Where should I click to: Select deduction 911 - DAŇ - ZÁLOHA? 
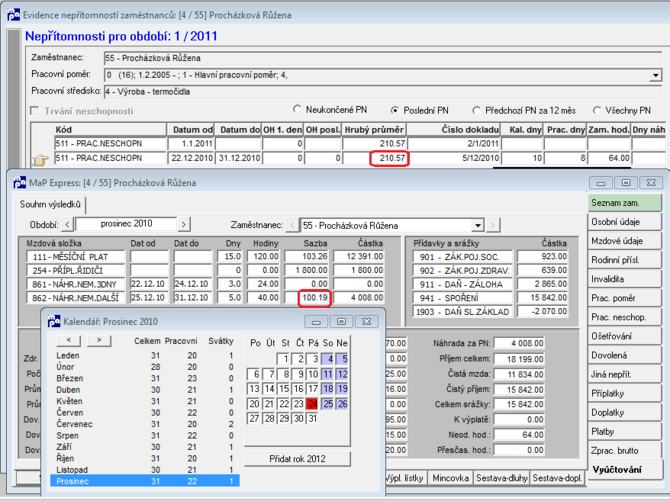tap(462, 284)
